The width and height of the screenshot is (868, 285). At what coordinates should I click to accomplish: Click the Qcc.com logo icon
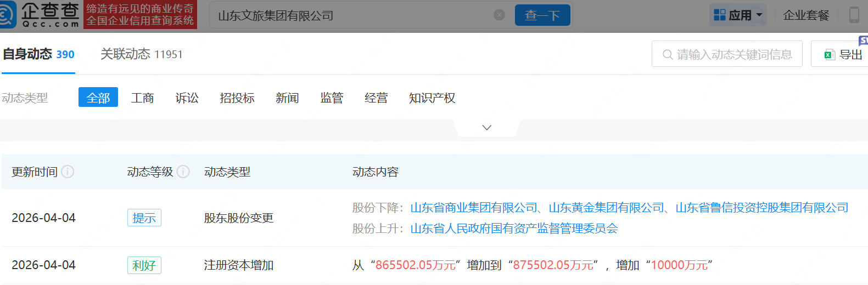point(8,15)
